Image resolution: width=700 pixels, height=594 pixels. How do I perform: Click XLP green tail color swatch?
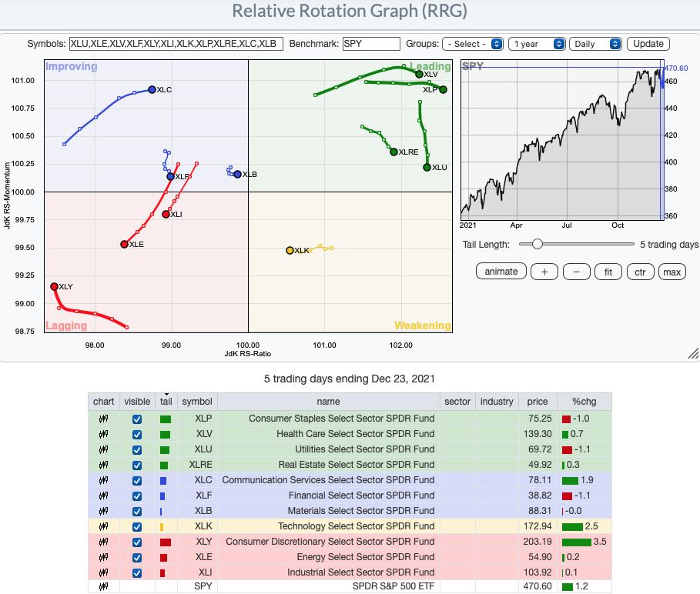tap(166, 419)
